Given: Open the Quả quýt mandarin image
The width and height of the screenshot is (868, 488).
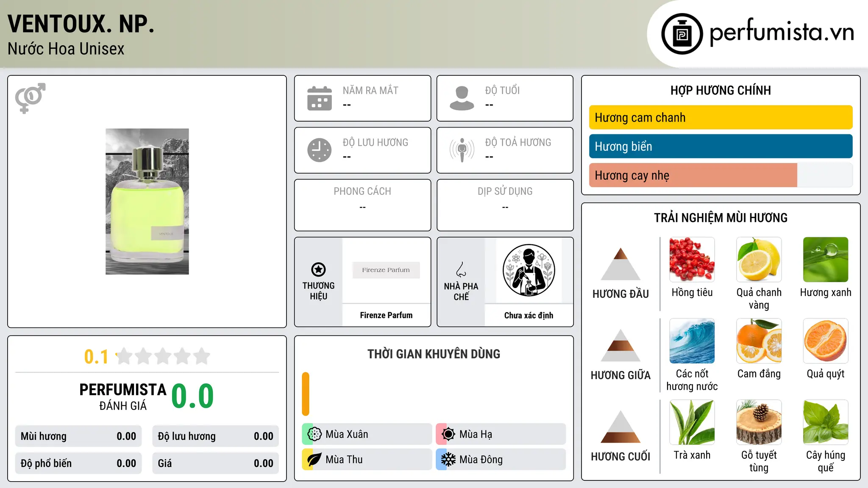Looking at the screenshot, I should [x=826, y=341].
